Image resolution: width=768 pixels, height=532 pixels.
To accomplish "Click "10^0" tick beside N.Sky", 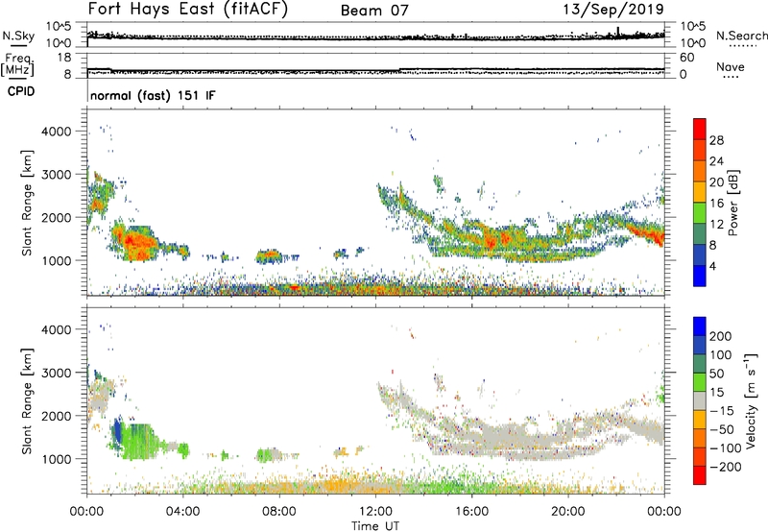I will tap(59, 43).
